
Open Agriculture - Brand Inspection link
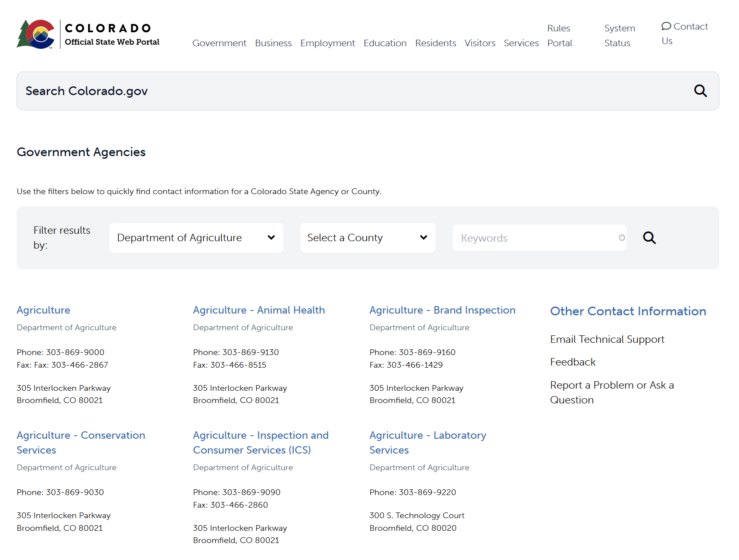(442, 310)
